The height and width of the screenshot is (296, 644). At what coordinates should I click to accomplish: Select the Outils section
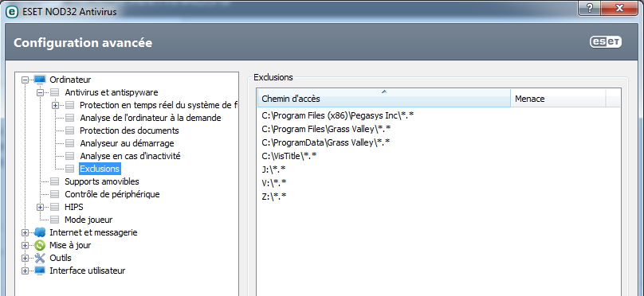coord(61,258)
